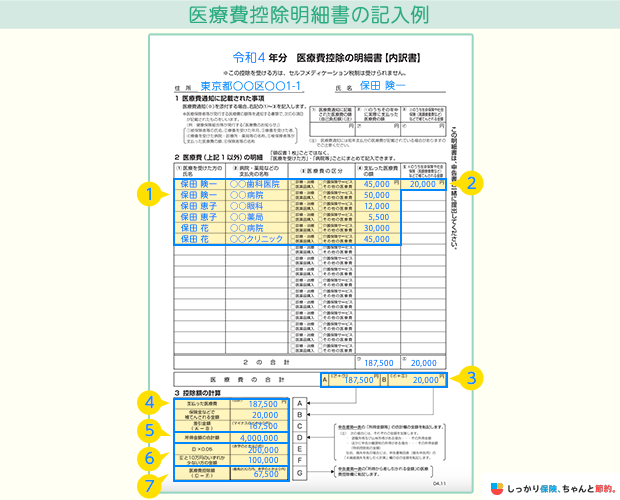Click the 30,000 amount cell
Image resolution: width=620 pixels, height=500 pixels.
tap(377, 228)
